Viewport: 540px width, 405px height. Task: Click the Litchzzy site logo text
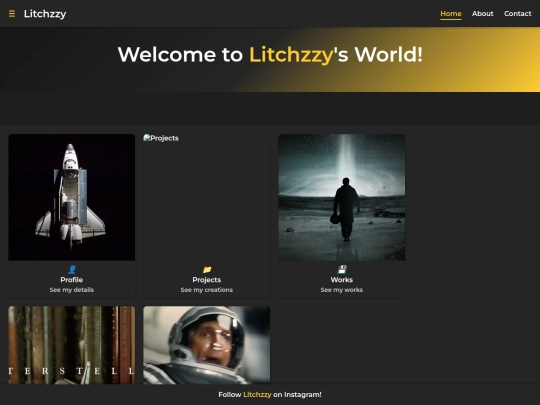click(x=45, y=14)
